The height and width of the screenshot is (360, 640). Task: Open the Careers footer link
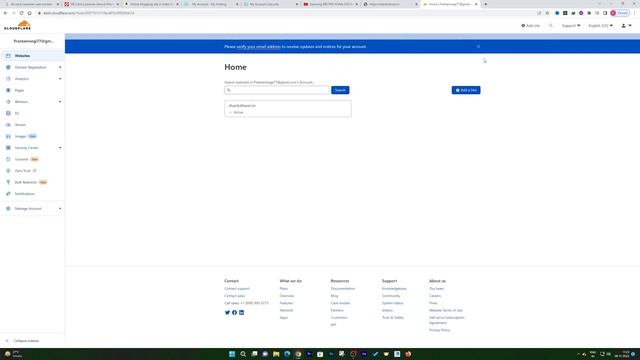click(x=435, y=296)
